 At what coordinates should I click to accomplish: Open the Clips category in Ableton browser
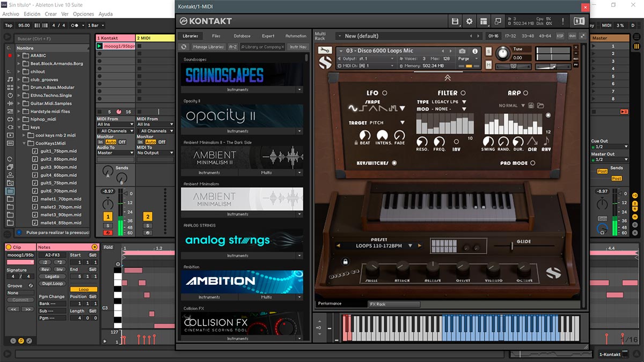pyautogui.click(x=10, y=136)
